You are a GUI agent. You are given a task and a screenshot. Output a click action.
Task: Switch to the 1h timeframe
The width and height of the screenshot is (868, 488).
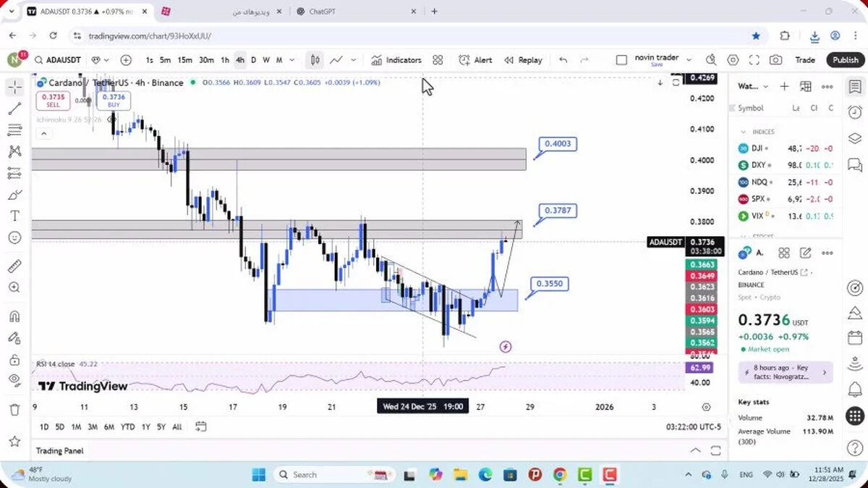point(225,60)
